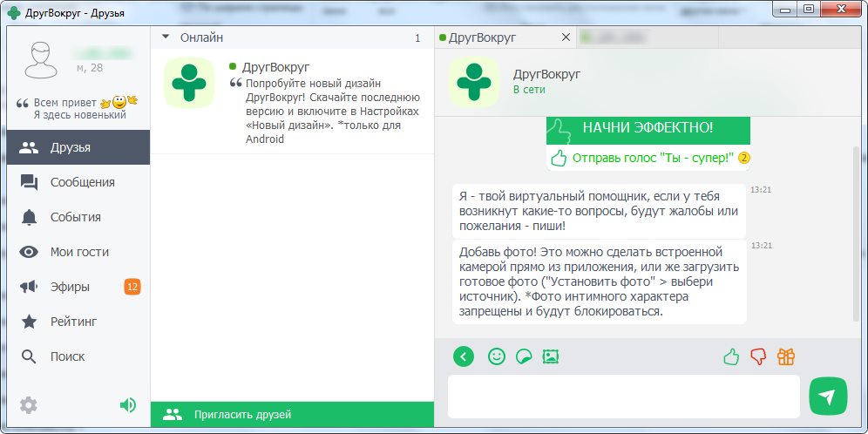Open the Рейтинг section

(78, 322)
